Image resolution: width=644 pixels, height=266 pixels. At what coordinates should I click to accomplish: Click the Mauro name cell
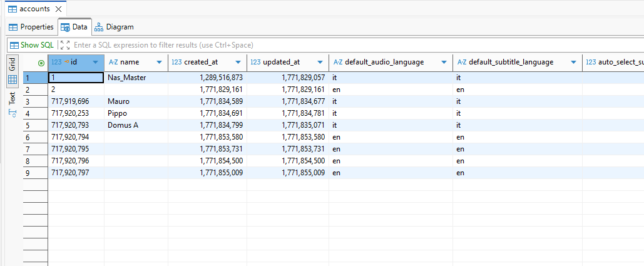pos(136,101)
